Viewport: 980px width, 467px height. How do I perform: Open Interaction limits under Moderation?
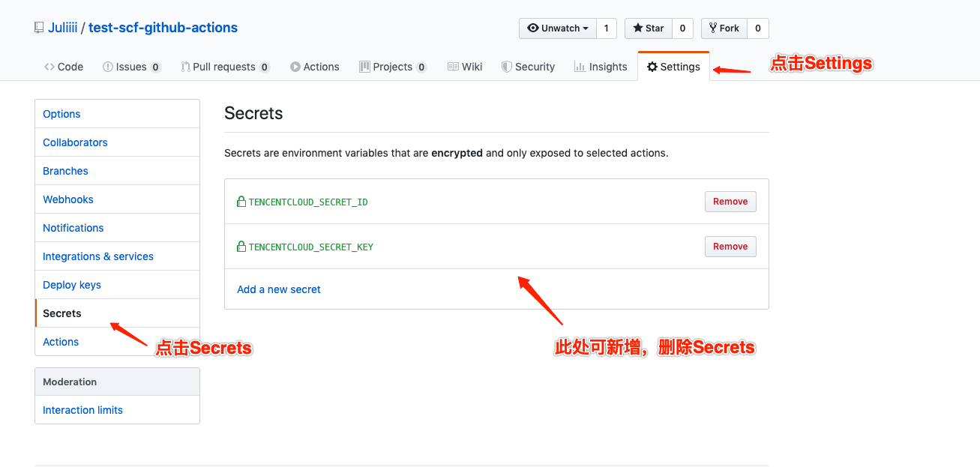[x=117, y=410]
